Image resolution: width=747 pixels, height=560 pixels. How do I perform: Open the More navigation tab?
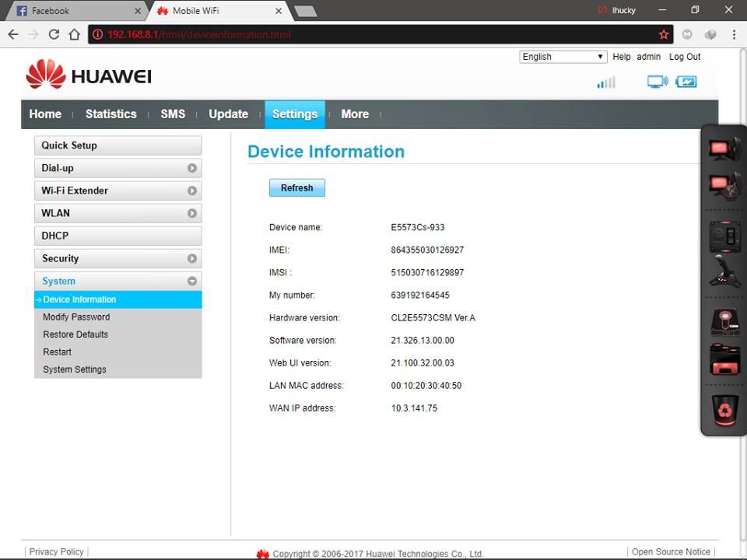pos(355,114)
